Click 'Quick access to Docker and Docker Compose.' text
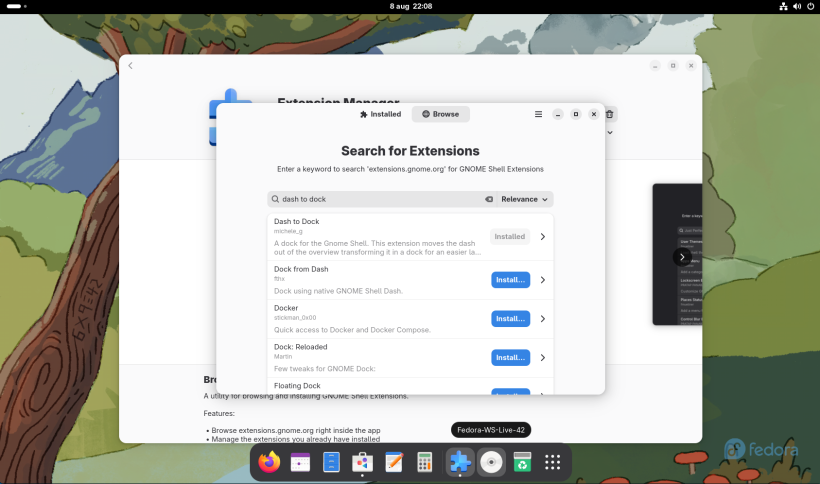 (x=352, y=330)
